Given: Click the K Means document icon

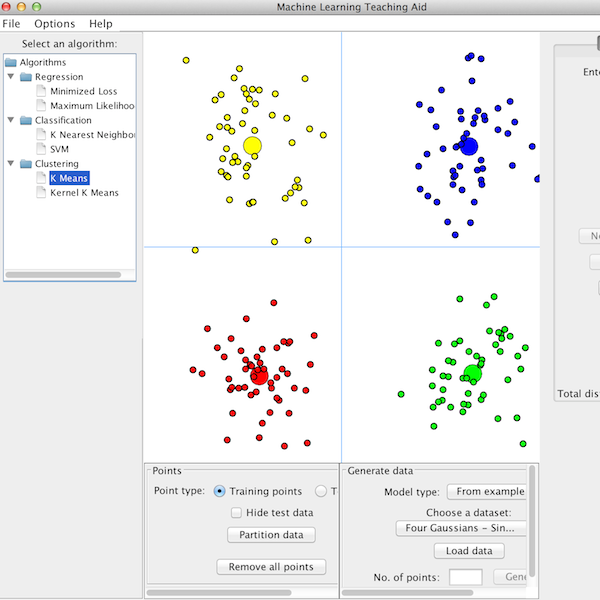Looking at the screenshot, I should point(41,178).
